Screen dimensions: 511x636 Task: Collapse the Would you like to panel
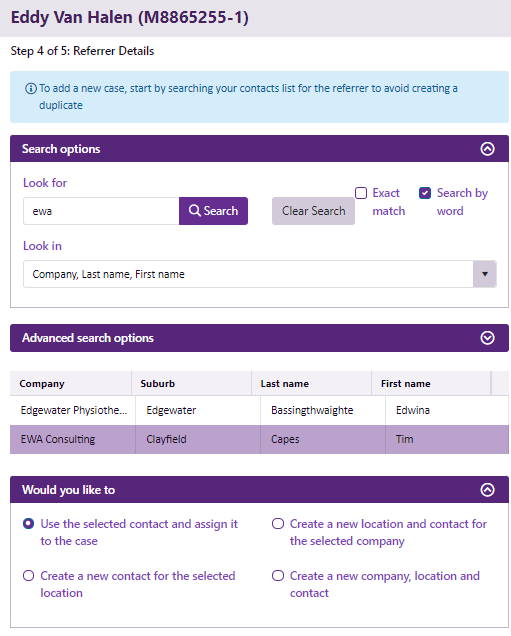click(487, 490)
